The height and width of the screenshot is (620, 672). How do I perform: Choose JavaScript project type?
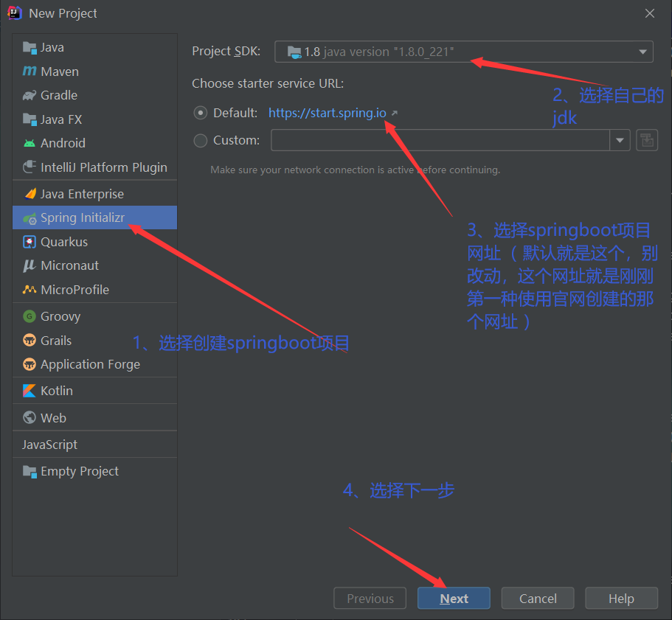click(x=94, y=445)
